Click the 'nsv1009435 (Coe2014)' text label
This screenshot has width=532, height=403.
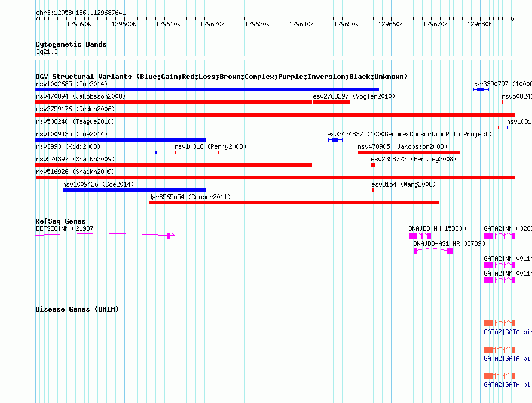click(72, 134)
